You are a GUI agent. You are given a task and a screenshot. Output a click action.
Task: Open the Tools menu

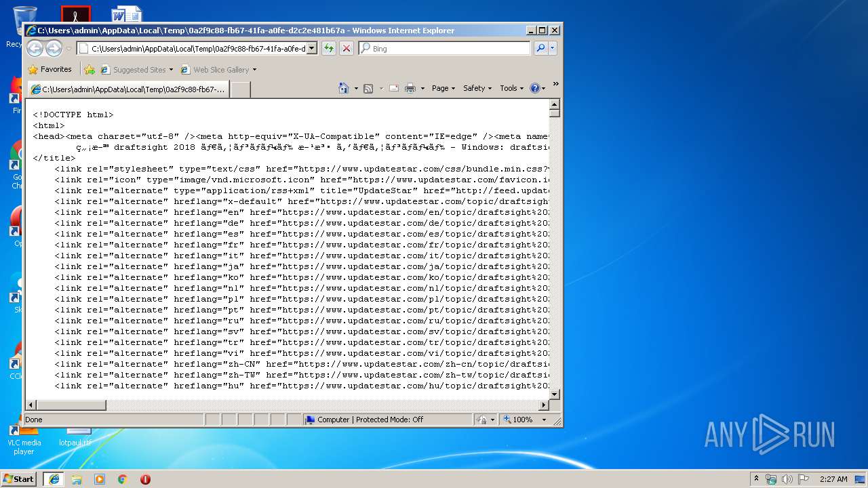point(512,88)
